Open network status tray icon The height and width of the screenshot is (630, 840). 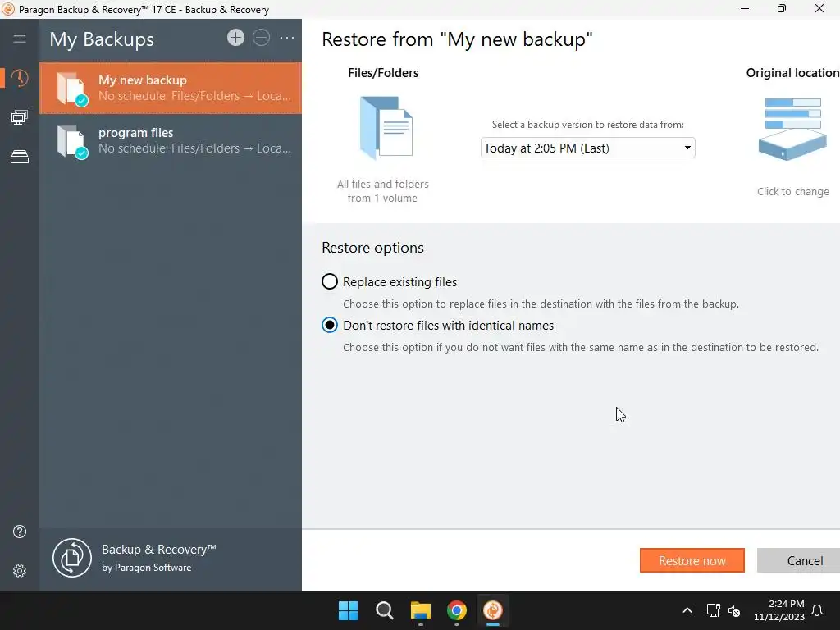point(713,610)
